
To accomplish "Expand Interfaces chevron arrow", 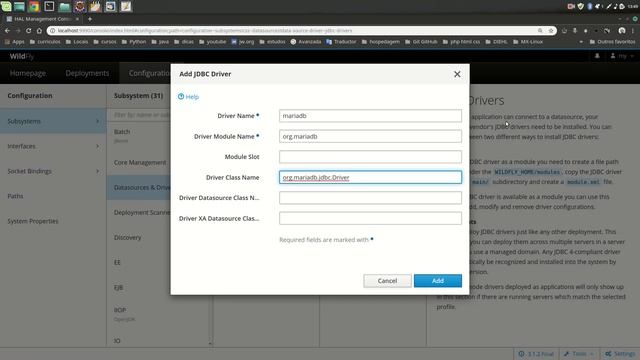I will (98, 146).
